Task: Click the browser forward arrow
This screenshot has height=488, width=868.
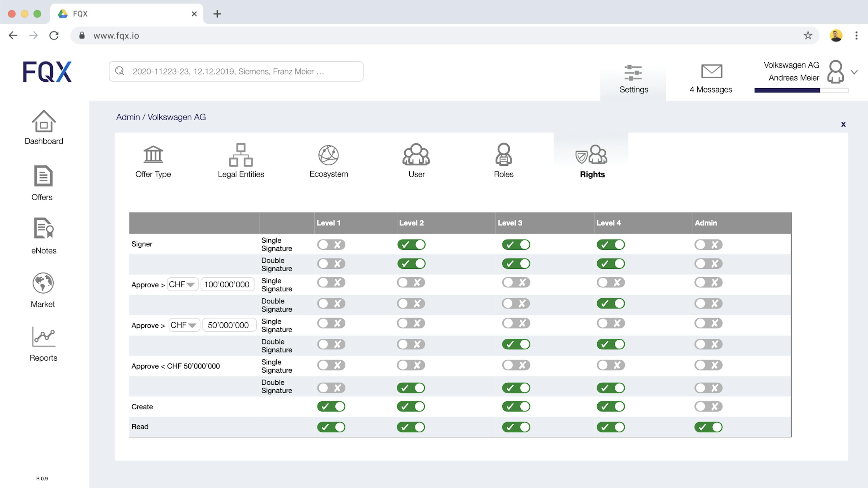Action: point(33,35)
